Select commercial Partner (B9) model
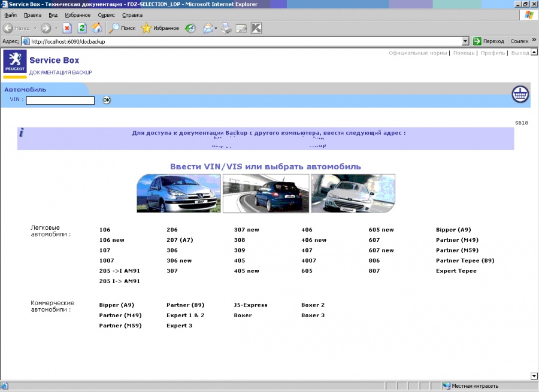Screen dimensions: 539x392 185,305
